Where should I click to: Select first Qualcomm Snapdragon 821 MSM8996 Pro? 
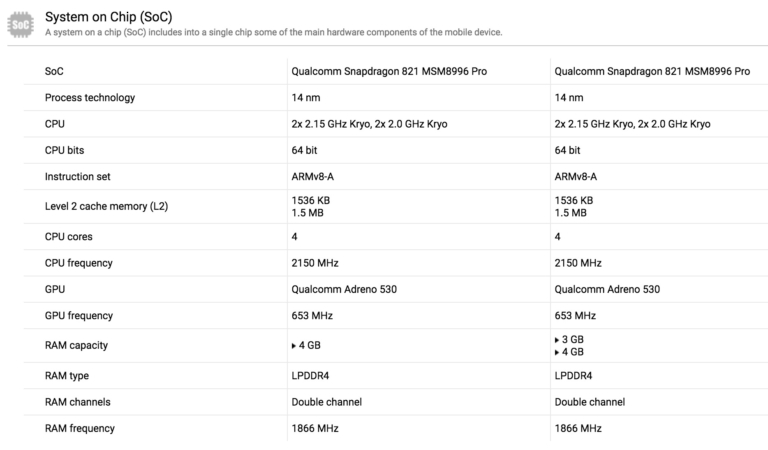coord(388,72)
